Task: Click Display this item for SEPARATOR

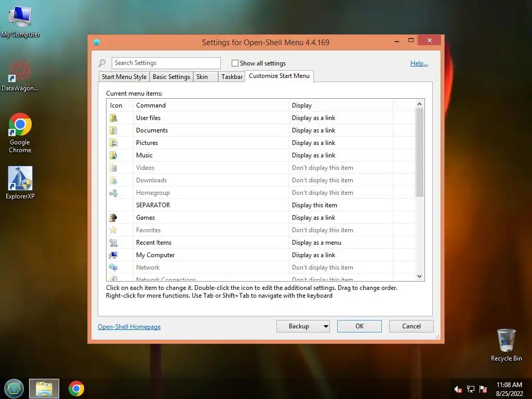Action: click(x=314, y=205)
